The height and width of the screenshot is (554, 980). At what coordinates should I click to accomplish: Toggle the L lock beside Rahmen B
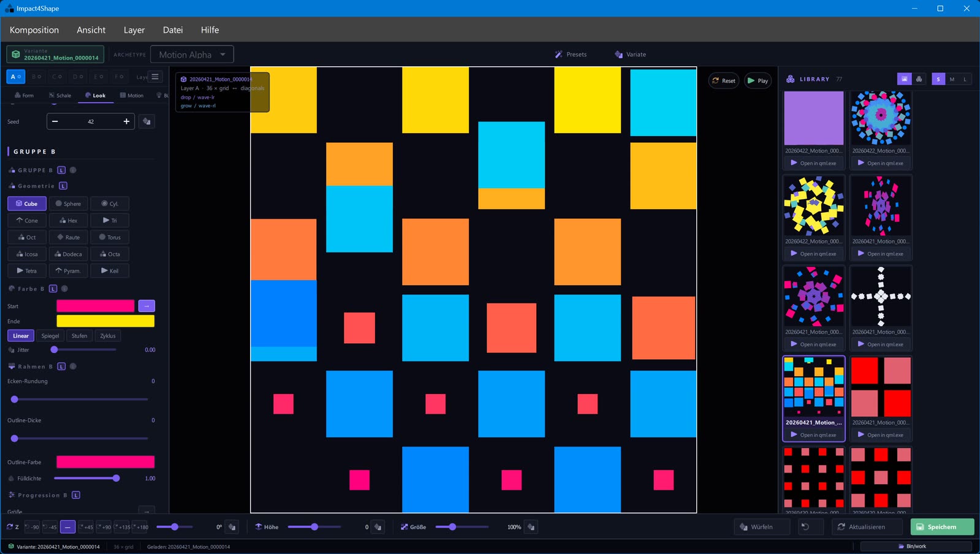61,366
